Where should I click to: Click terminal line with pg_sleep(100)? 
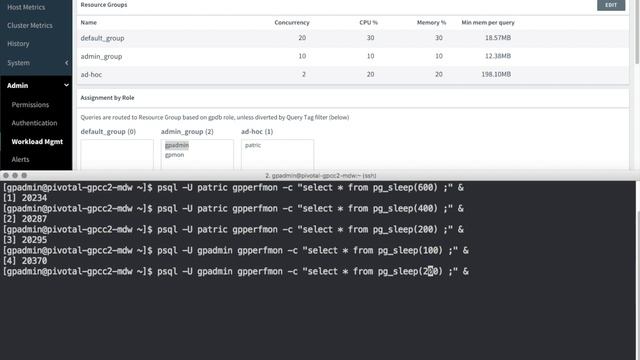coord(236,250)
